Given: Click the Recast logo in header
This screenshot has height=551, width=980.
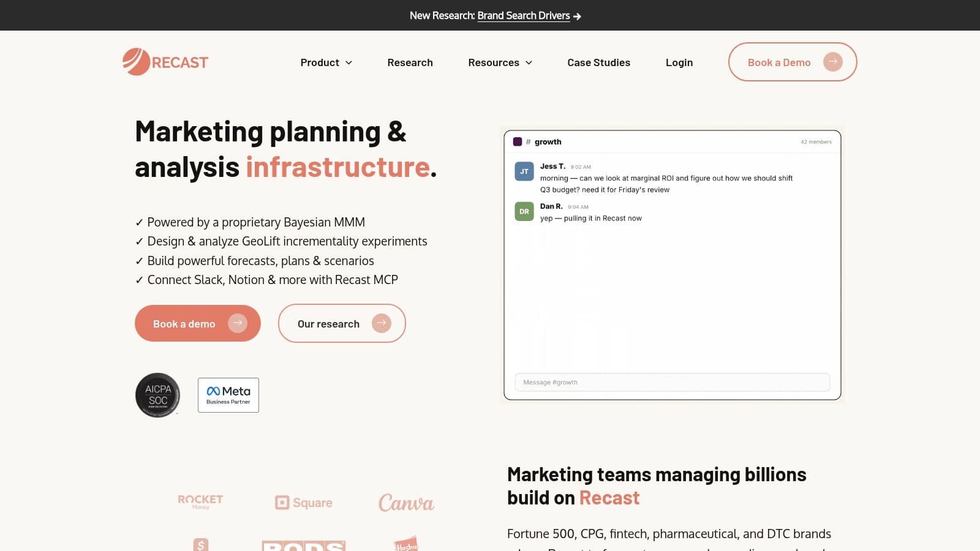Looking at the screenshot, I should [165, 62].
